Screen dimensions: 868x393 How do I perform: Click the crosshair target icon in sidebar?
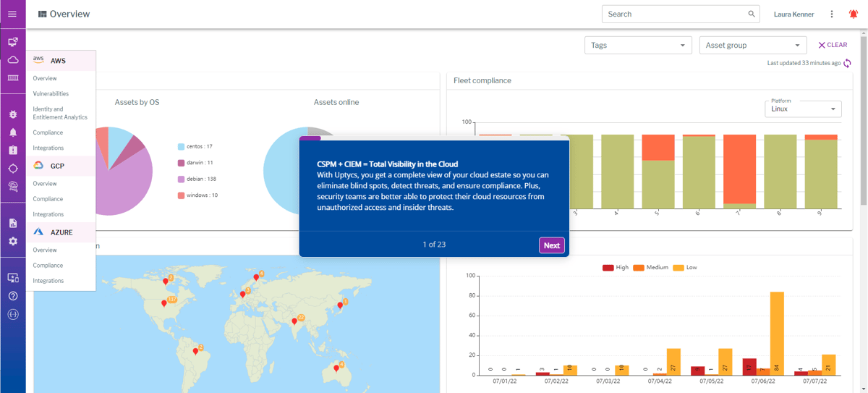(13, 168)
